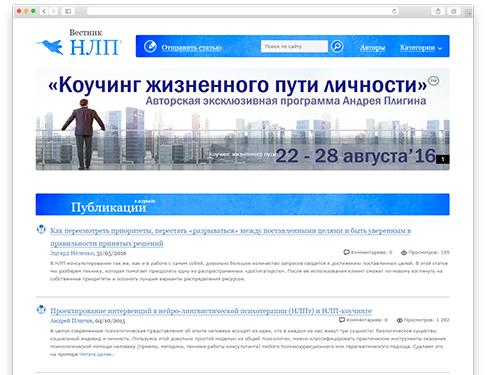Open the Отправить статью link

[x=191, y=48]
